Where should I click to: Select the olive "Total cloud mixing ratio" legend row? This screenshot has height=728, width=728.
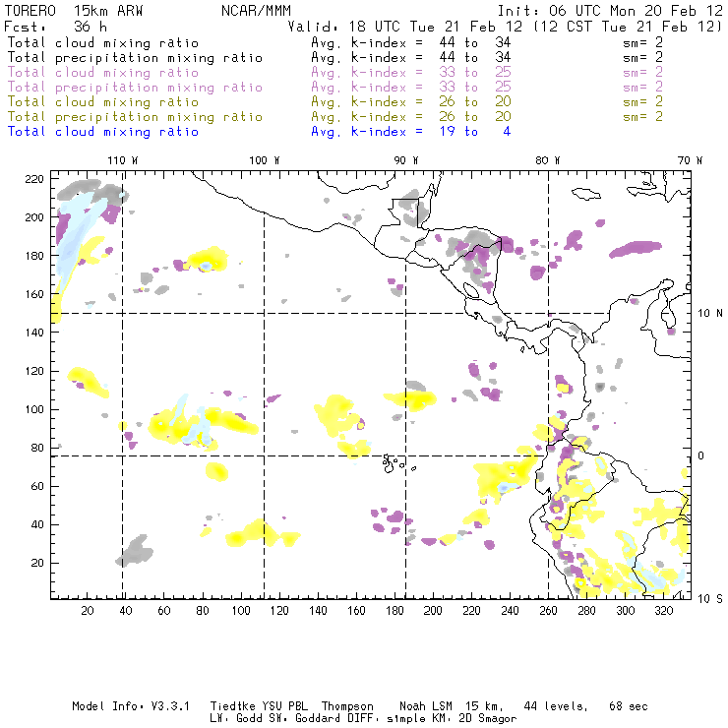(x=335, y=101)
